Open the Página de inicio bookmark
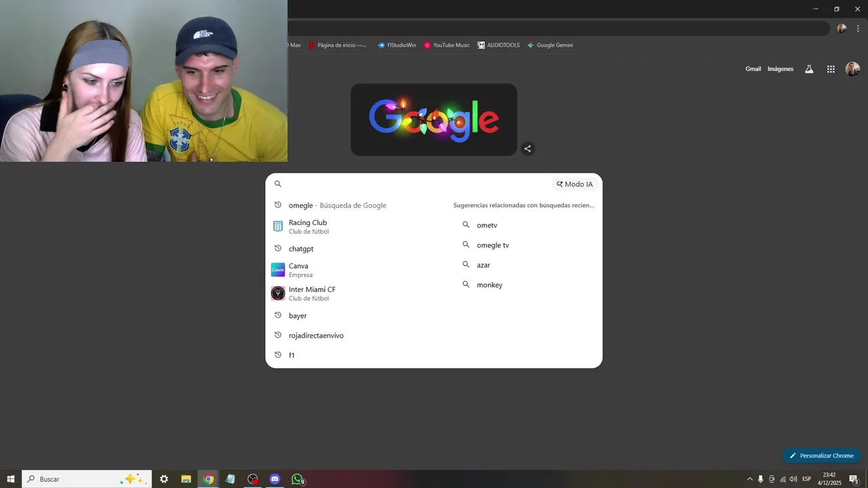868x488 pixels. click(x=338, y=45)
